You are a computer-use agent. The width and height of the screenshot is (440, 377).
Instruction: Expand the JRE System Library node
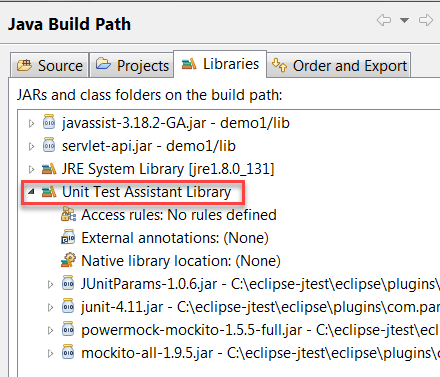[x=31, y=169]
